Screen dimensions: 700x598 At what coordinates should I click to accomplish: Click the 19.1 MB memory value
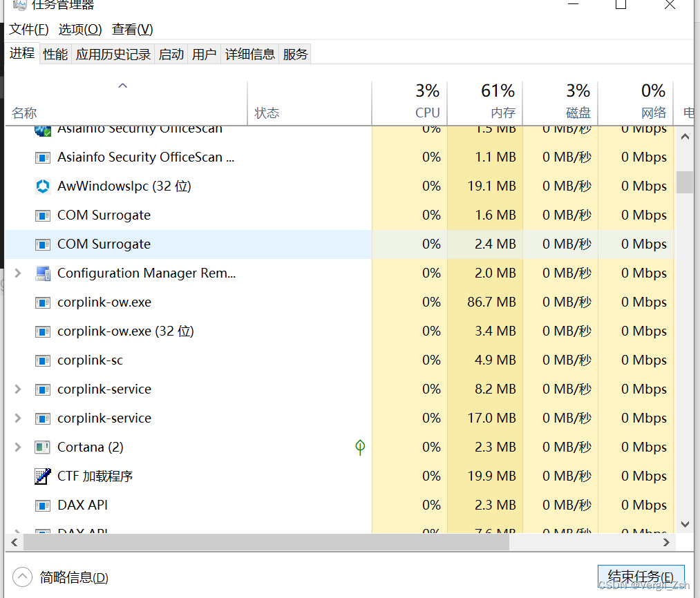[x=491, y=186]
